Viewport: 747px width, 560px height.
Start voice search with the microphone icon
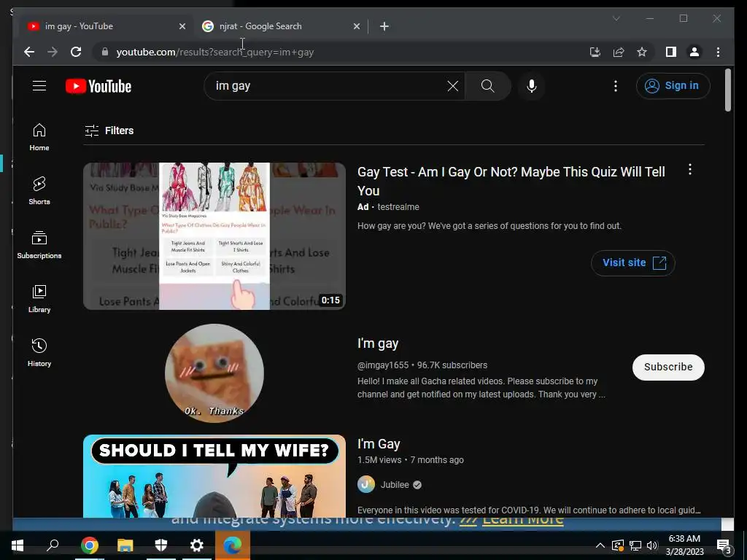(x=532, y=86)
